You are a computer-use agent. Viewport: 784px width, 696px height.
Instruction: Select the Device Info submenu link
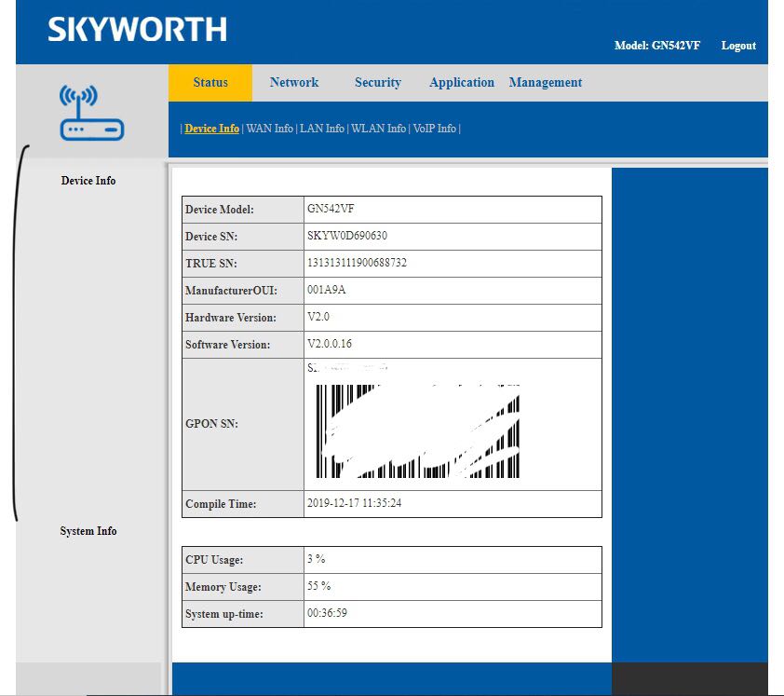click(212, 129)
